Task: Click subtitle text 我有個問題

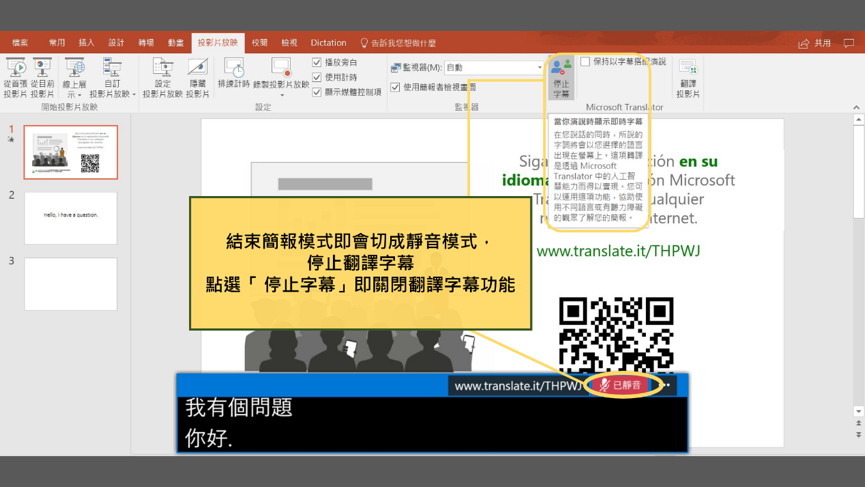Action: (239, 408)
